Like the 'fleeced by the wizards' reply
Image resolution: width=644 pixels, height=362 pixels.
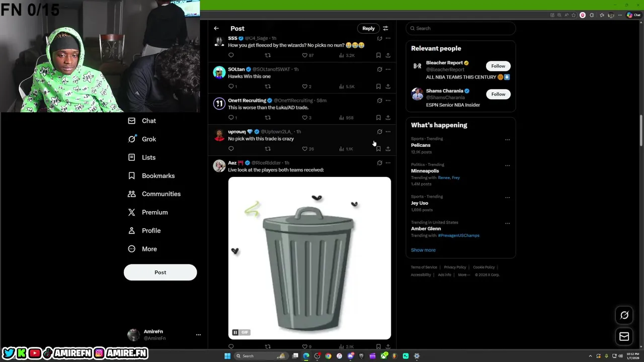coord(304,55)
